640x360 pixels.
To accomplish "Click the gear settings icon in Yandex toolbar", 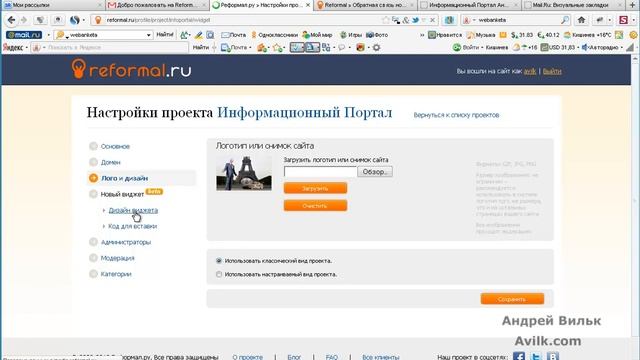I will pyautogui.click(x=376, y=48).
